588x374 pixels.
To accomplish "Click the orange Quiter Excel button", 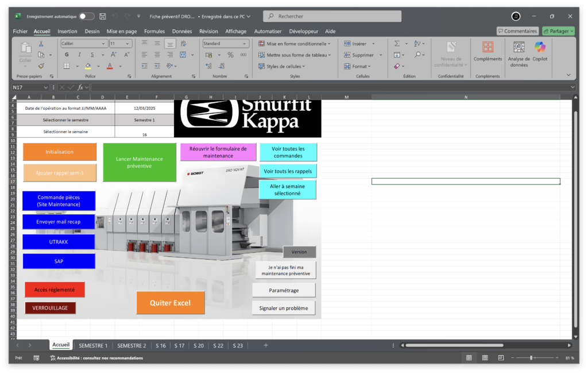I will 170,303.
